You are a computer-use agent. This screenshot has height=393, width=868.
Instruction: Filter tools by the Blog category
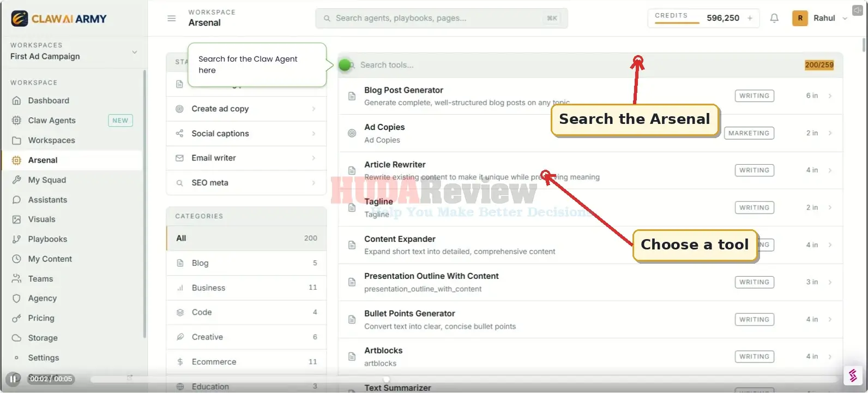pos(246,263)
